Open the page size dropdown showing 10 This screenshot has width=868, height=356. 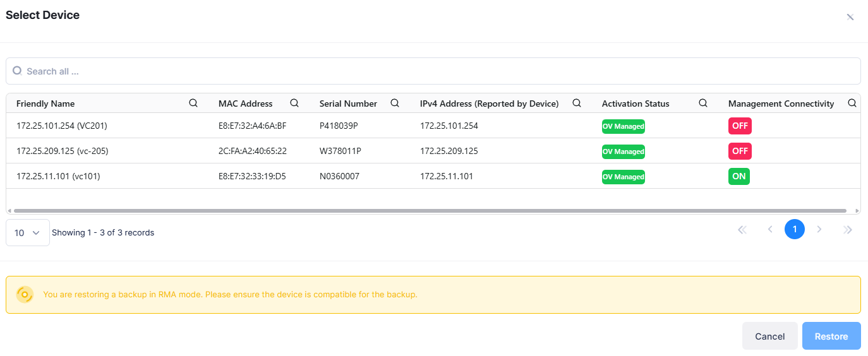(x=28, y=233)
